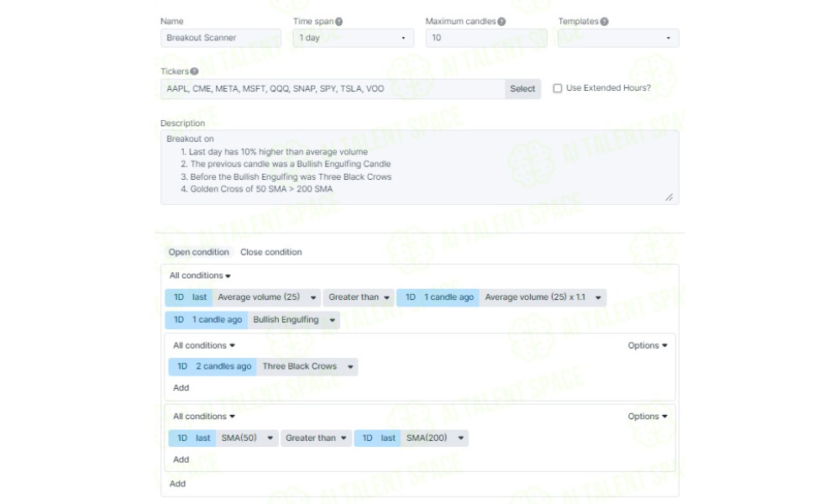Click the Description resize handle
Screen dimensions: 840x504
pos(669,197)
